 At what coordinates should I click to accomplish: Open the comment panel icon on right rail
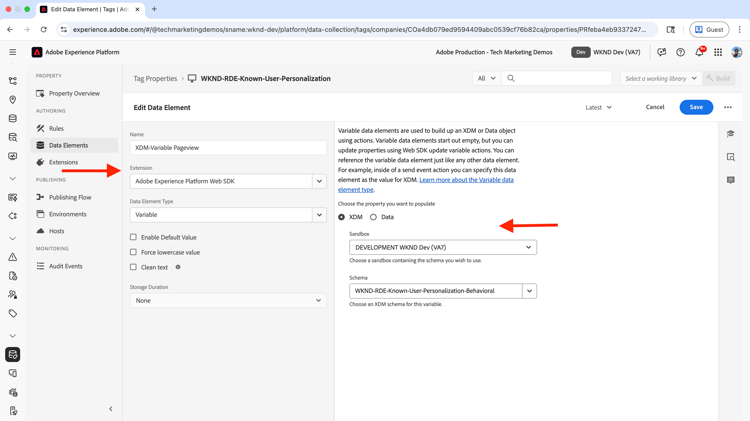click(x=730, y=180)
